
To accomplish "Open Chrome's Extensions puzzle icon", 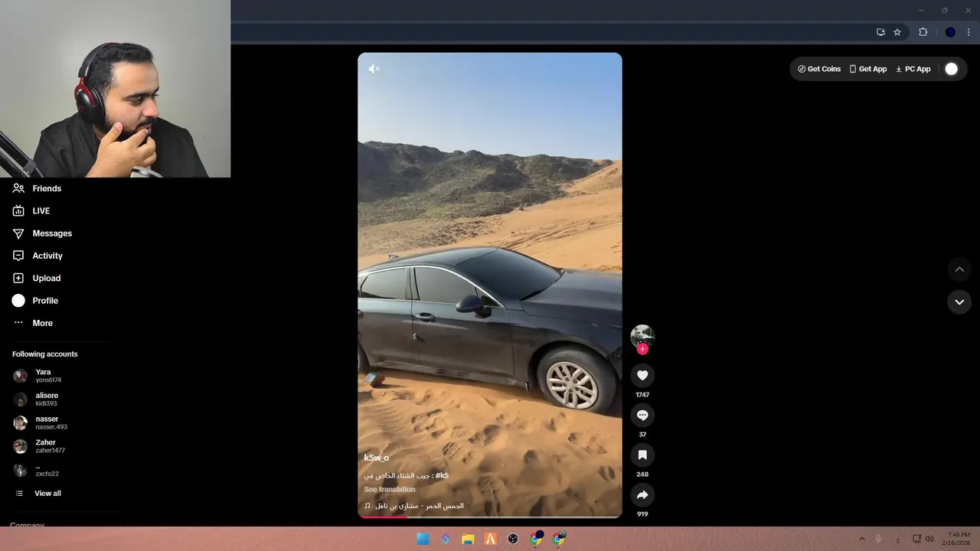I will coord(923,32).
